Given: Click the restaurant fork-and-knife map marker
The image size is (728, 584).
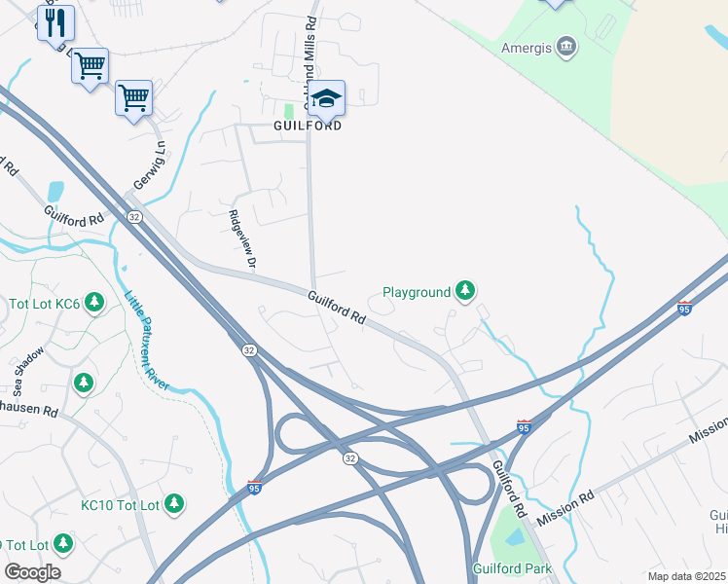Looking at the screenshot, I should point(56,25).
